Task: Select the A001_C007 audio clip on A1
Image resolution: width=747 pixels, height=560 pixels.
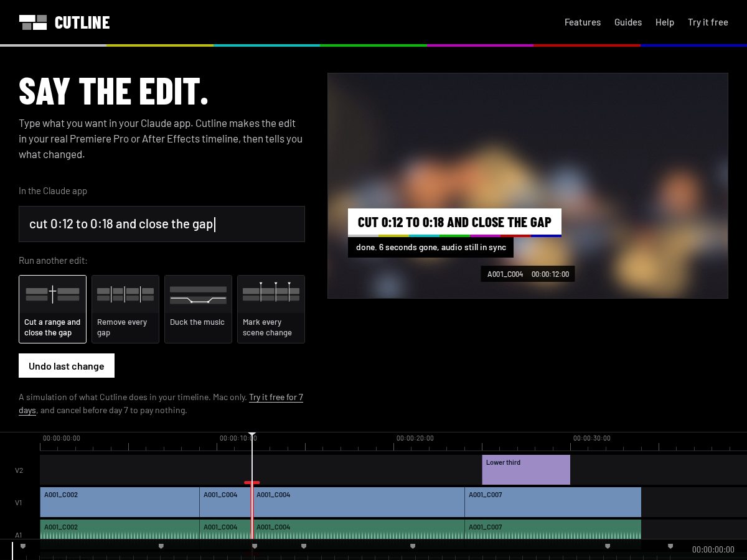Action: pyautogui.click(x=553, y=530)
